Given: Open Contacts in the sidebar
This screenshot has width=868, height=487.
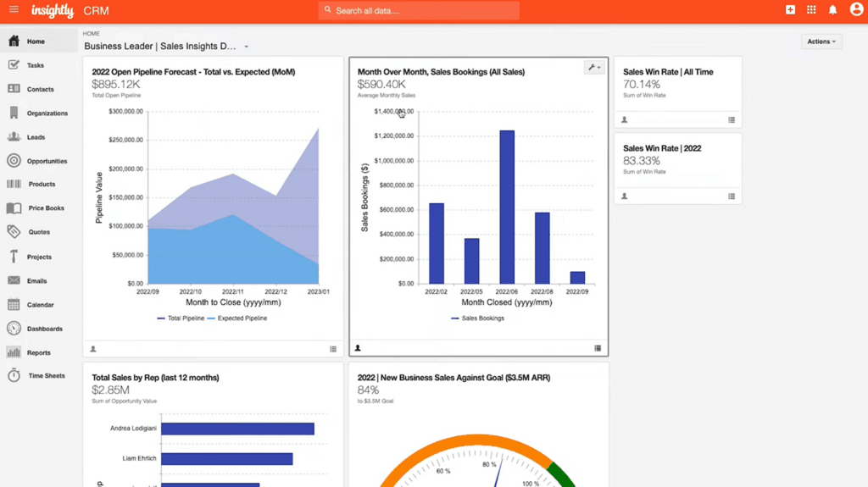Looking at the screenshot, I should pos(39,89).
